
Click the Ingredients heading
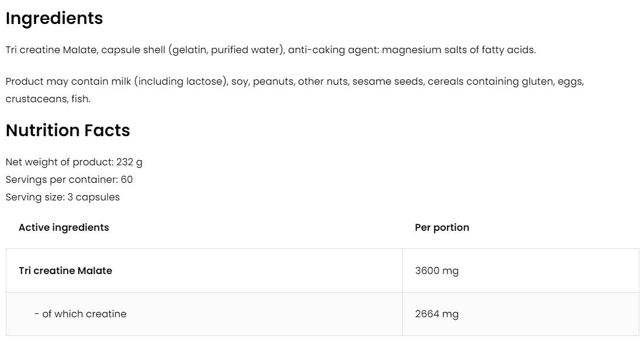[54, 19]
